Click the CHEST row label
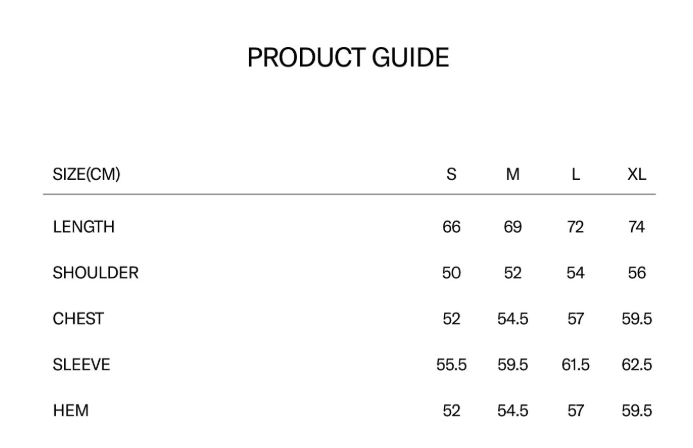693x448 pixels. click(x=78, y=319)
